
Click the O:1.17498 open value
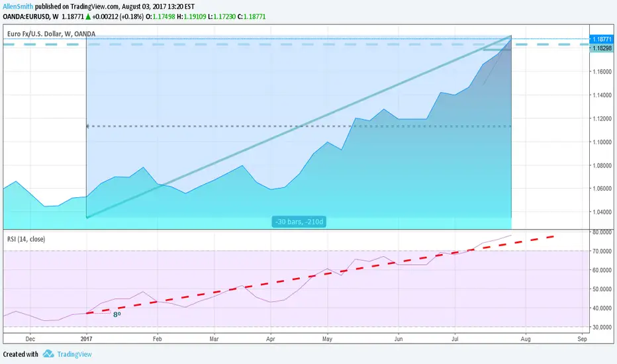[160, 17]
